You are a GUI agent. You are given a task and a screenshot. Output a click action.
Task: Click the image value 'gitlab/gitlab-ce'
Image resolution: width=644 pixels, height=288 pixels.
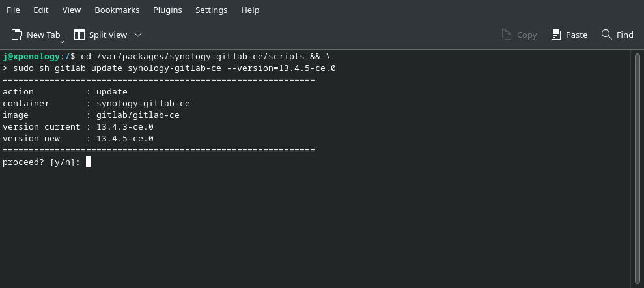coord(138,115)
